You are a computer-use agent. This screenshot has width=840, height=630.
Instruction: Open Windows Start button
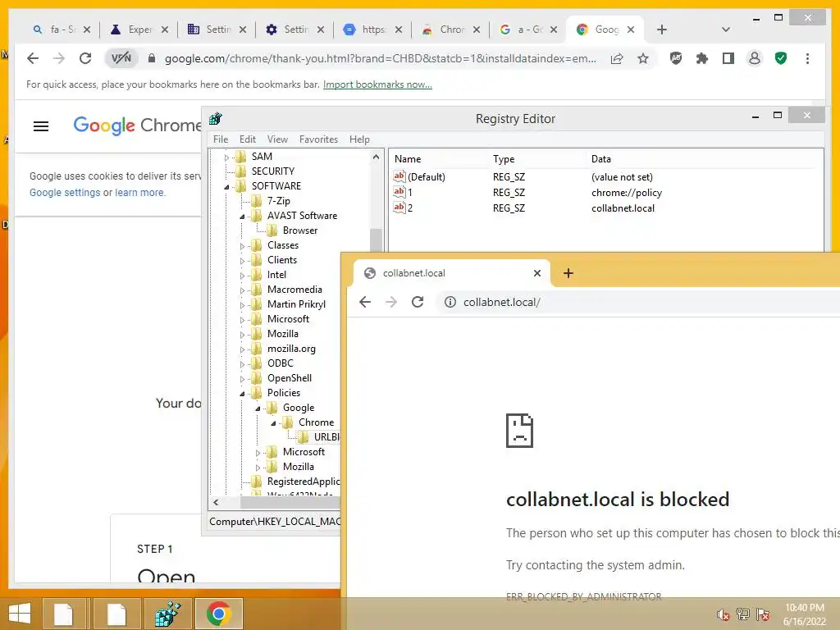pos(20,614)
